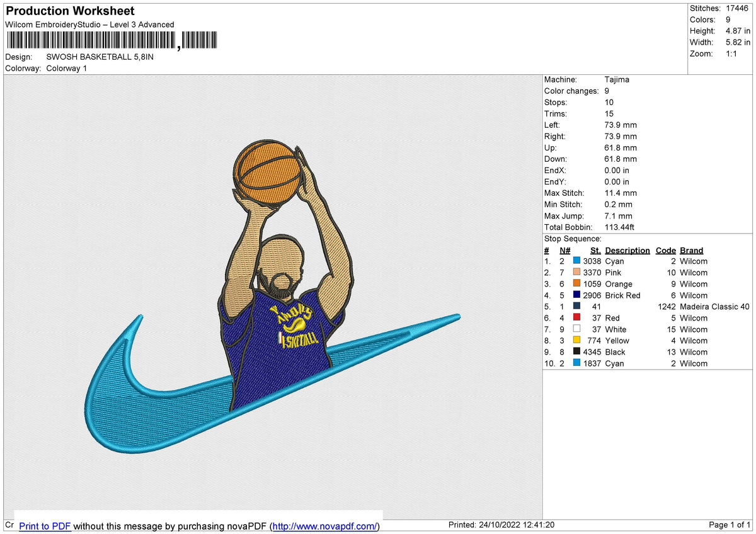Click the 'St.' column header
The width and height of the screenshot is (756, 534).
[595, 250]
